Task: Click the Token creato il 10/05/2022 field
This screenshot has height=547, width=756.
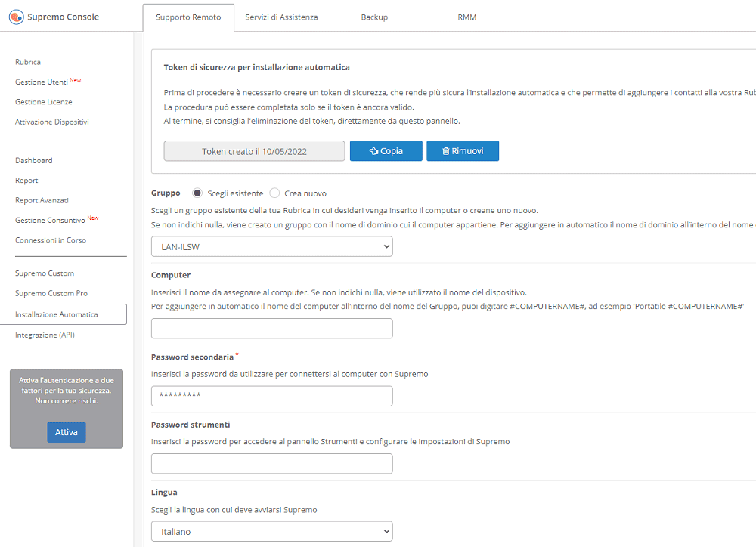Action: tap(254, 151)
